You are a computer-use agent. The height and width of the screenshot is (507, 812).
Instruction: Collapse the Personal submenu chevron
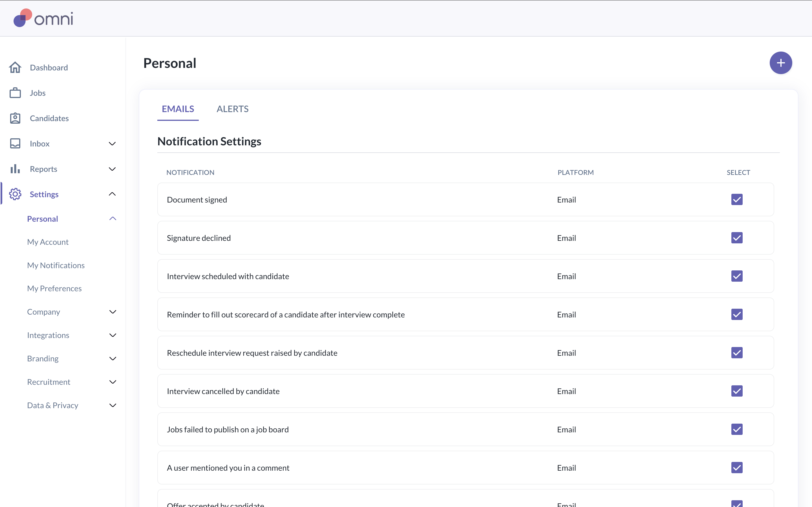[113, 219]
